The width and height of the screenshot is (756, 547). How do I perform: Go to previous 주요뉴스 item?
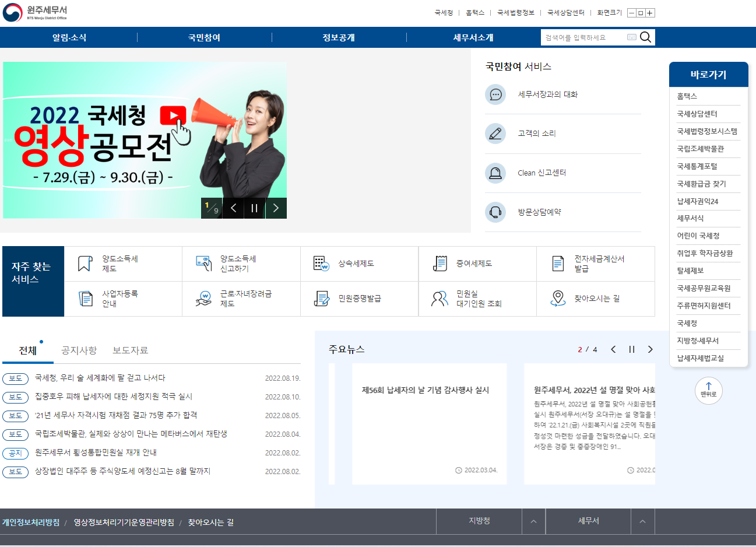click(x=613, y=349)
